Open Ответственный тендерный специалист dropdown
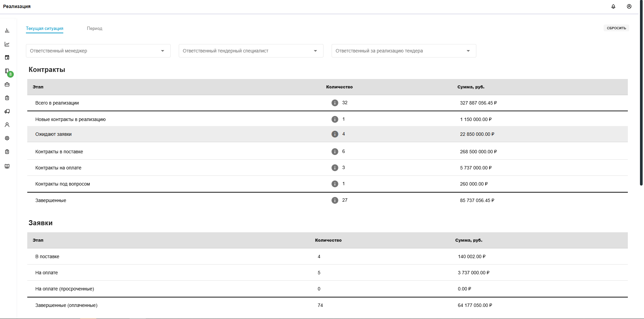644x319 pixels. [x=251, y=51]
